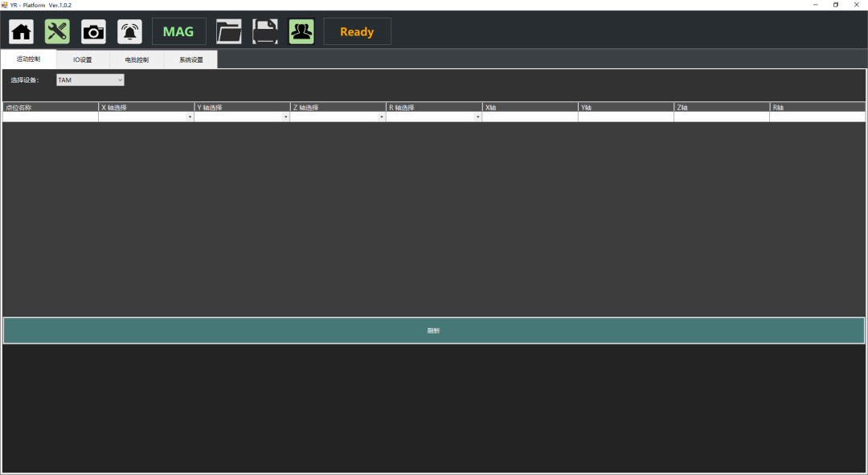This screenshot has height=475, width=868.
Task: Restore down the YR-Platform window
Action: click(x=836, y=5)
